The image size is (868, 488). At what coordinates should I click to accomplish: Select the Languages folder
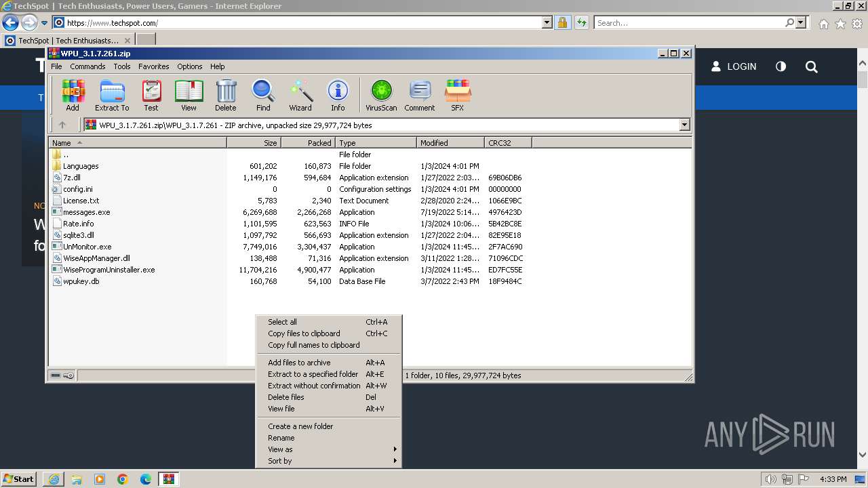81,166
